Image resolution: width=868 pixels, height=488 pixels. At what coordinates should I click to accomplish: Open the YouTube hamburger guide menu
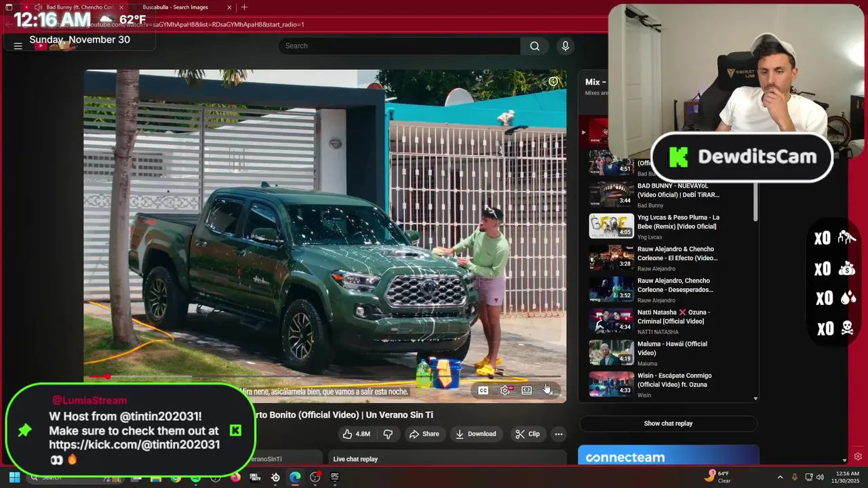[x=18, y=46]
